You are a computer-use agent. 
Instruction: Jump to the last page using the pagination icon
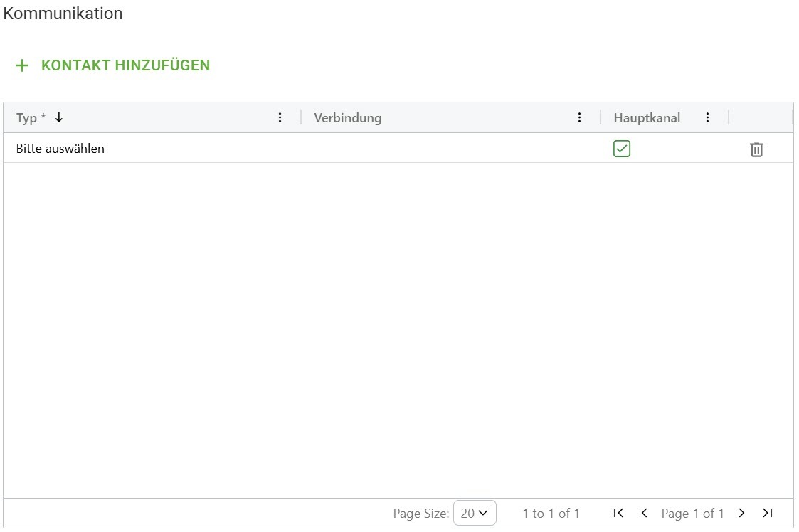768,513
